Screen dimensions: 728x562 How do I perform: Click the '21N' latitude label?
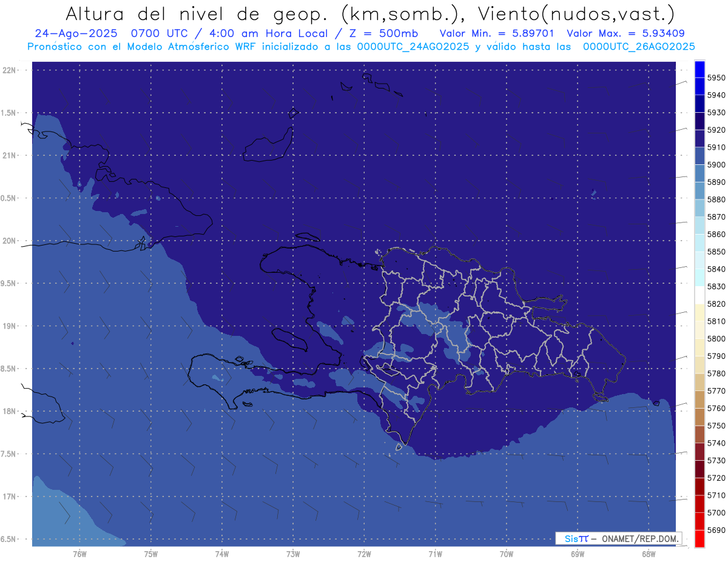[x=10, y=156]
